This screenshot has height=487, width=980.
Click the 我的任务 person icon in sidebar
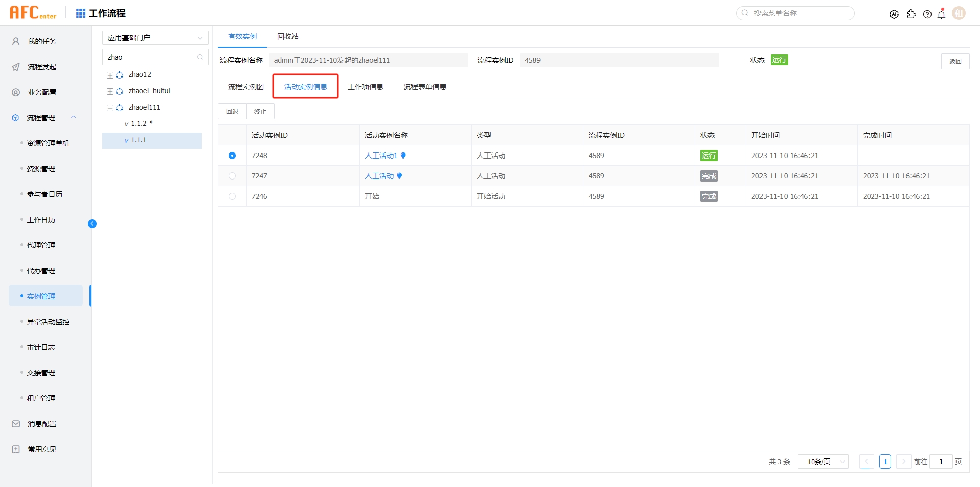[x=15, y=41]
